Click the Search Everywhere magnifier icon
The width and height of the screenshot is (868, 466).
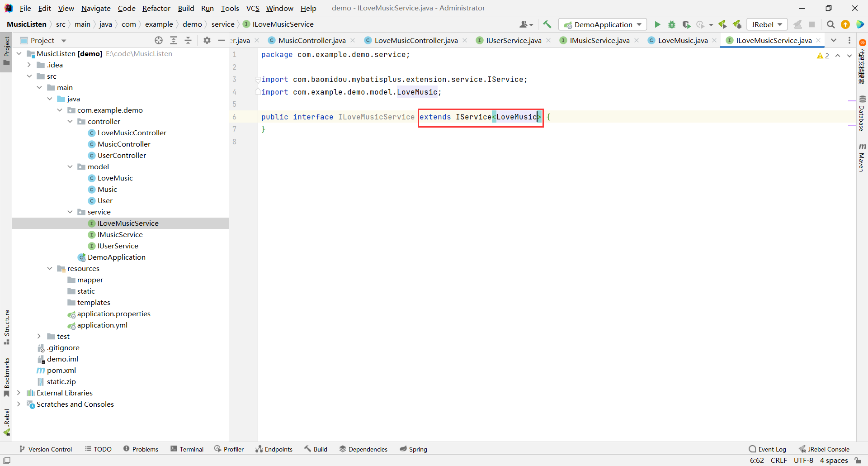tap(831, 24)
